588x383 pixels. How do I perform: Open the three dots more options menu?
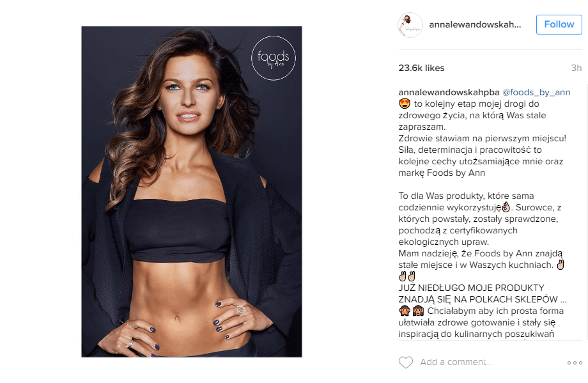pos(575,363)
